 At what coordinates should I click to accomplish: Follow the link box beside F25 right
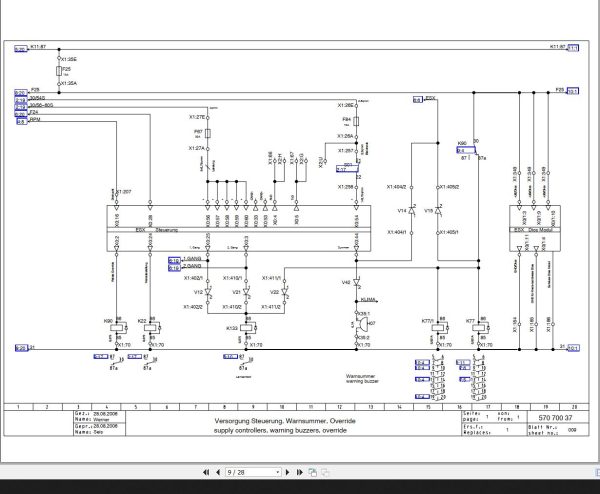pos(573,91)
